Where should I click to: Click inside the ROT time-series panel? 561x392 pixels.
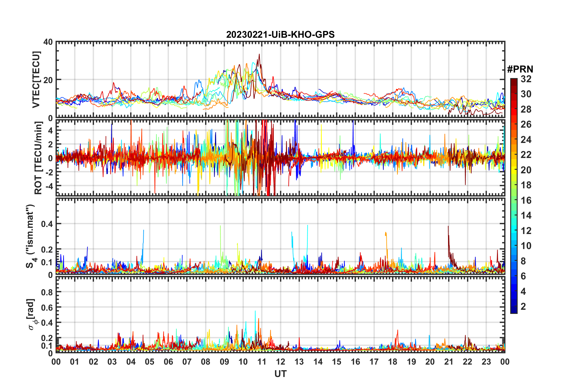coord(280,158)
